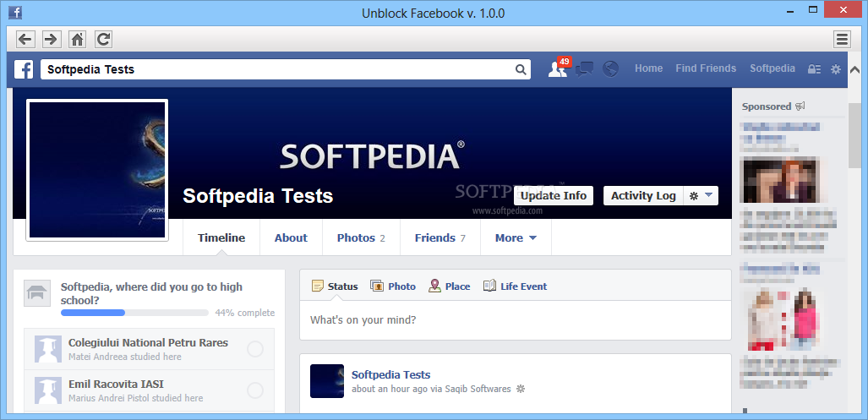This screenshot has height=420, width=868.
Task: Open the Softpedia profile link in the top bar
Action: 772,68
